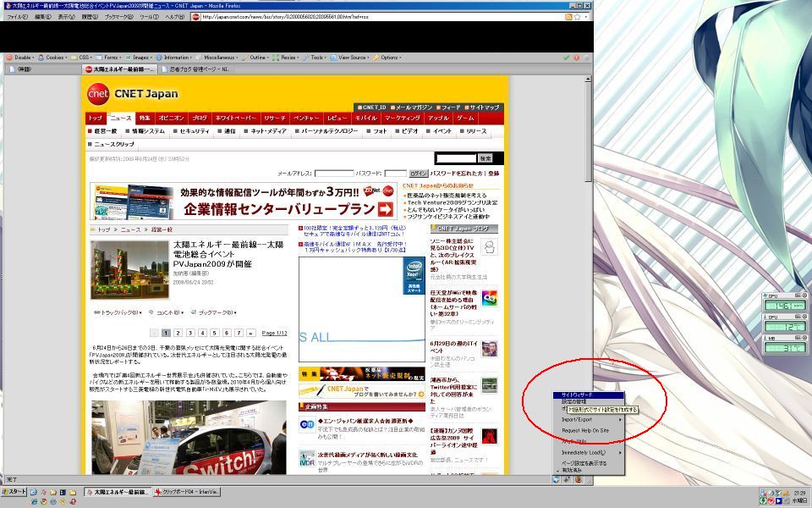Click the red stop icon beside URL
Viewport: 812px width, 508px height.
tap(195, 17)
